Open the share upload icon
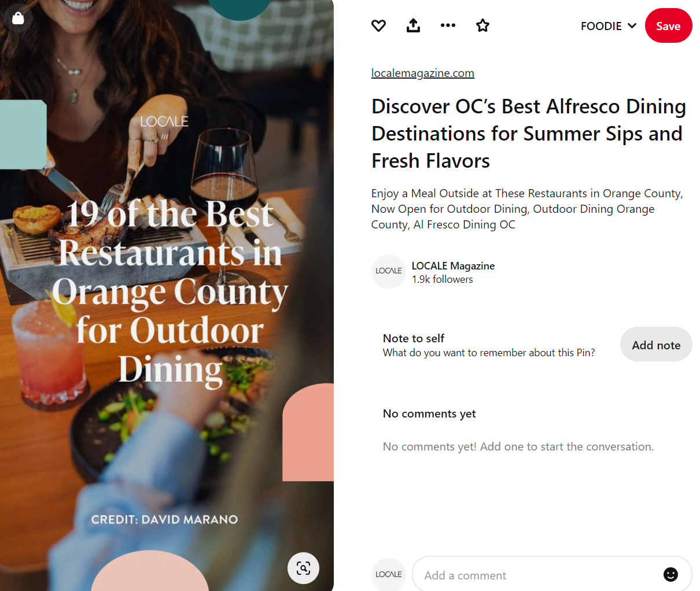 [x=413, y=25]
